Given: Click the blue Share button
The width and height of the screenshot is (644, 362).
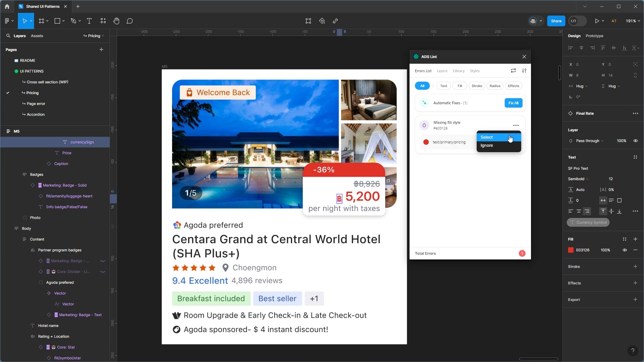Looking at the screenshot, I should pyautogui.click(x=556, y=21).
